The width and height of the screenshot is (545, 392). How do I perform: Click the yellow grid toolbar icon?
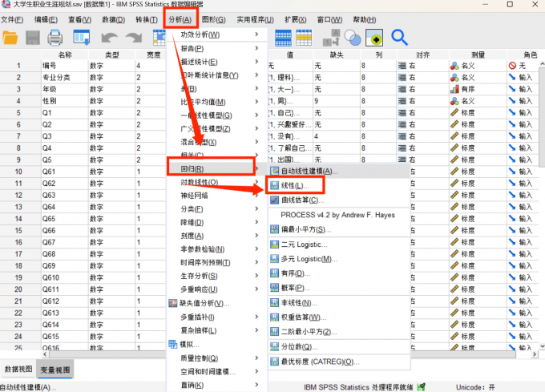tap(304, 38)
